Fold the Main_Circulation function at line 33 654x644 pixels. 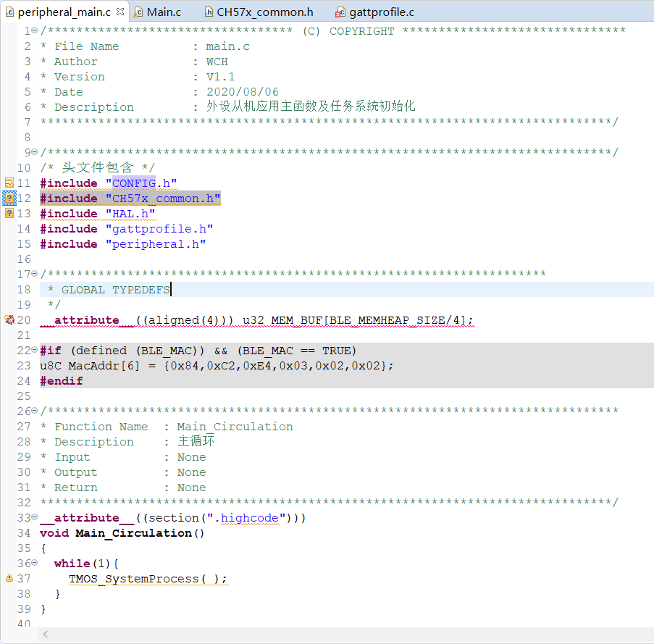click(35, 518)
